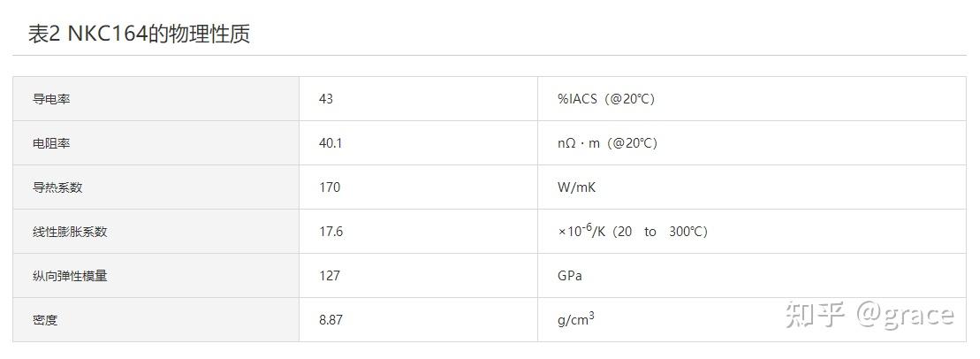This screenshot has width=980, height=359.
Task: Click the ×10⁻⁶/K (20 to 300℃) cell
Action: [x=633, y=231]
